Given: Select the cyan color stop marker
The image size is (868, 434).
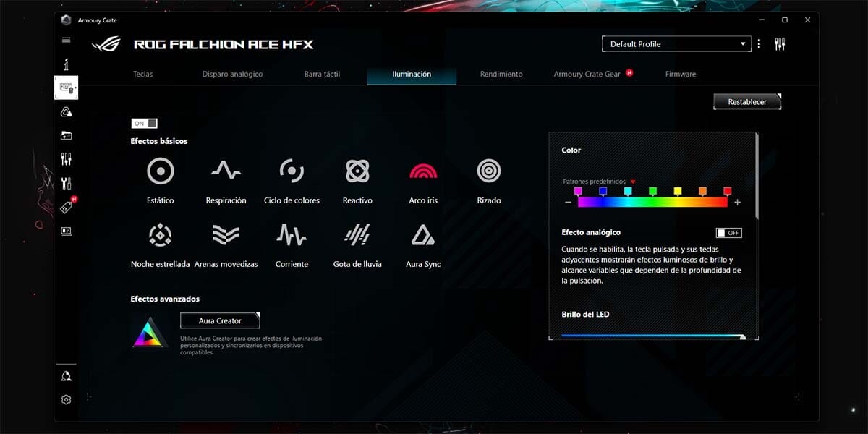Looking at the screenshot, I should coord(628,192).
